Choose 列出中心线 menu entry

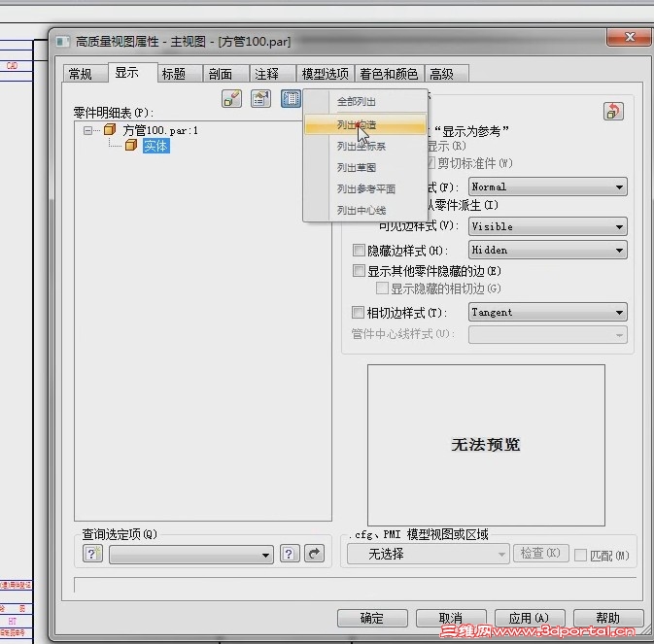(365, 210)
